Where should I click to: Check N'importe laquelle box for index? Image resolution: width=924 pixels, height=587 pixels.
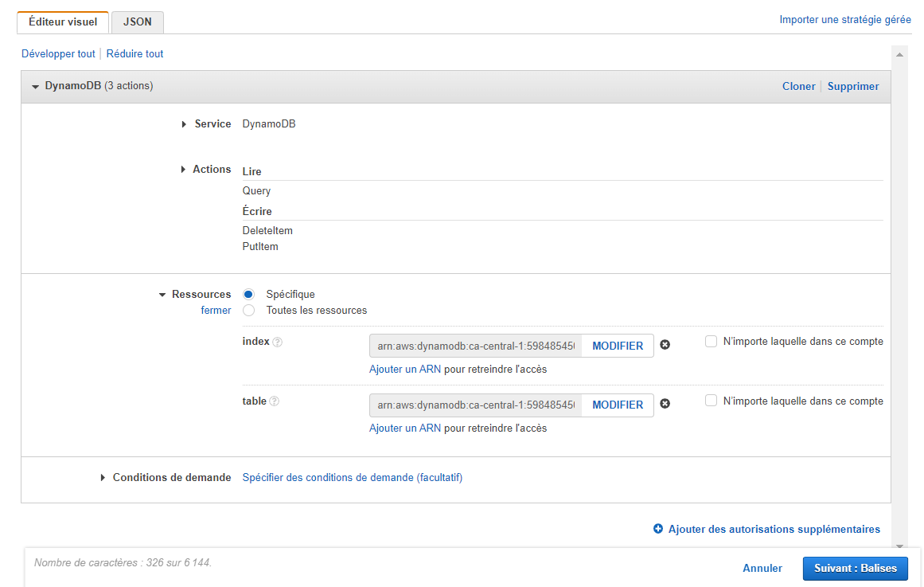pyautogui.click(x=712, y=342)
